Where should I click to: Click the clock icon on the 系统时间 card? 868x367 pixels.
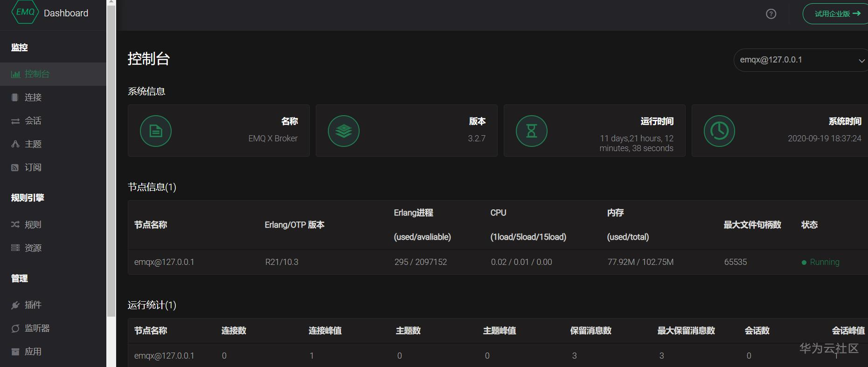point(719,131)
